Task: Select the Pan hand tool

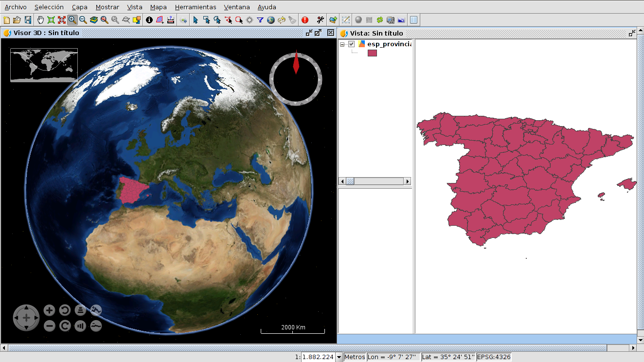Action: pyautogui.click(x=40, y=20)
